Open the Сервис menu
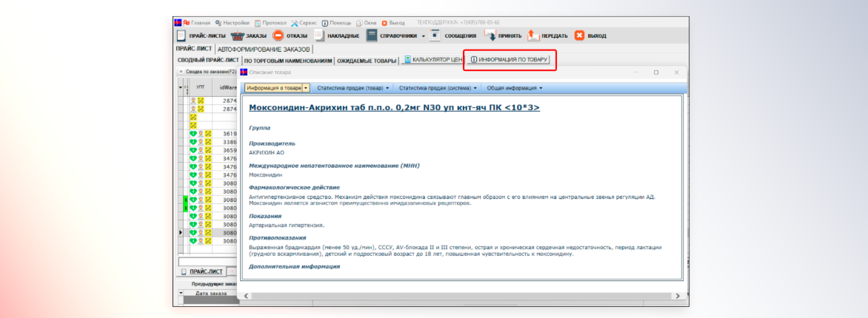 tap(303, 23)
